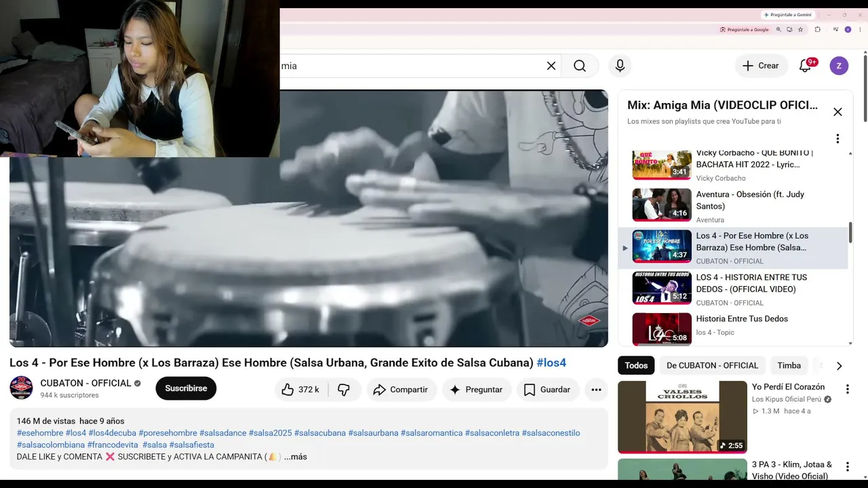Open the 3 PA 3 - Klim, Jotaa & Visho video title
This screenshot has height=488, width=868.
[792, 470]
